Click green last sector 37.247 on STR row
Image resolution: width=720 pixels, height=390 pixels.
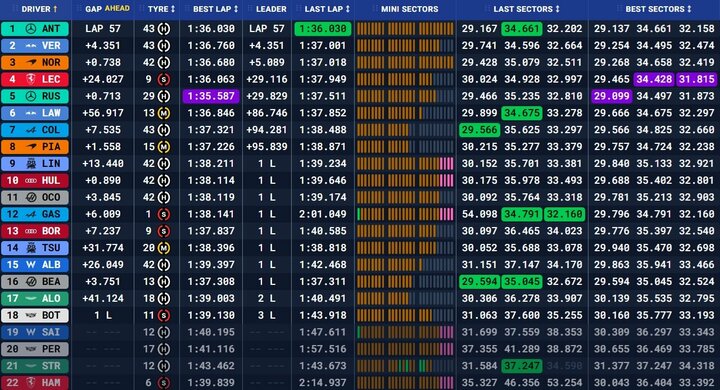[x=522, y=366]
